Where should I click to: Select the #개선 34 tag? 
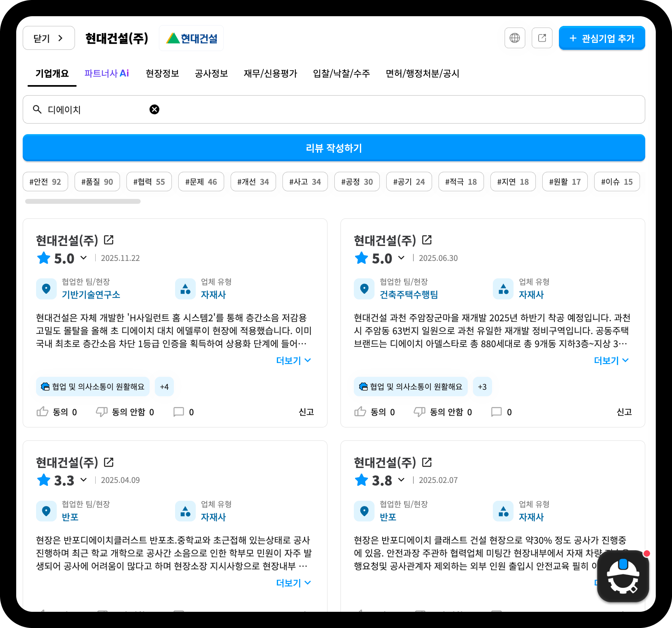(x=253, y=182)
